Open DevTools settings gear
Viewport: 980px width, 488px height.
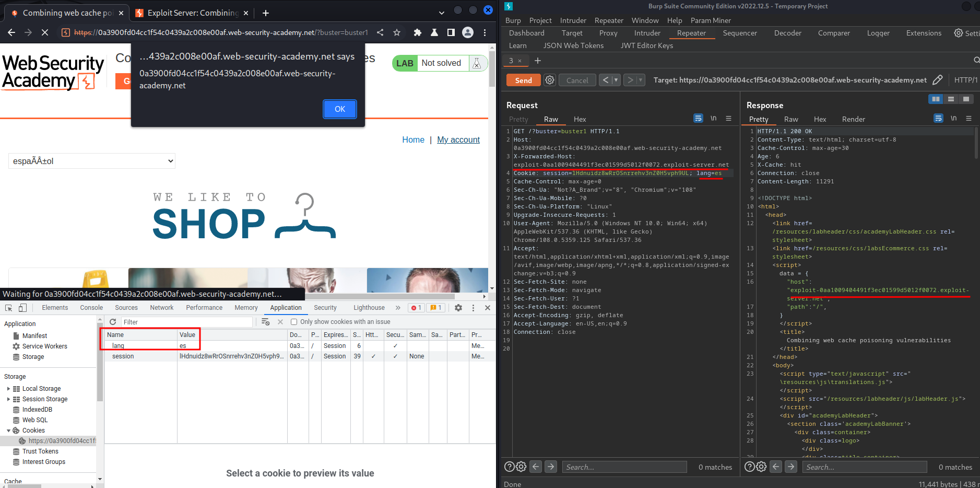[x=458, y=308]
